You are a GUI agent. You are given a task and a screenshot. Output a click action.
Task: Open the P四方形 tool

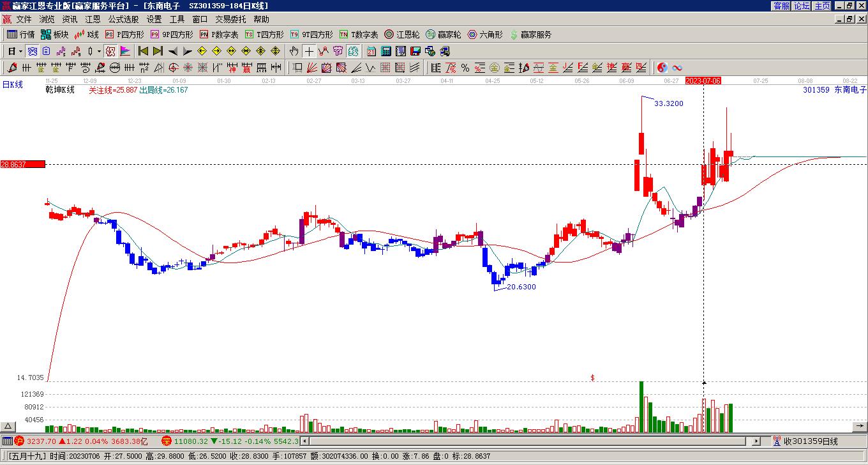click(125, 34)
